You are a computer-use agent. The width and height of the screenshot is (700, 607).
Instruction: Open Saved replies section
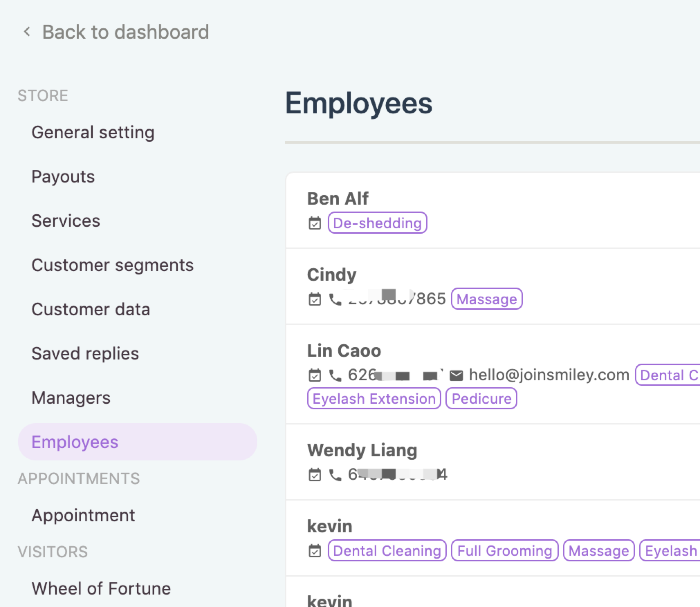coord(85,354)
